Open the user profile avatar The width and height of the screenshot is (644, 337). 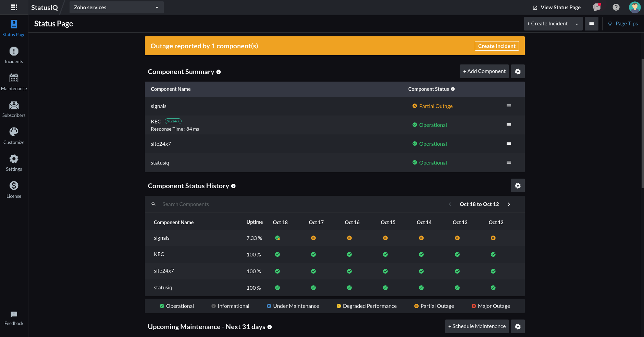tap(635, 7)
